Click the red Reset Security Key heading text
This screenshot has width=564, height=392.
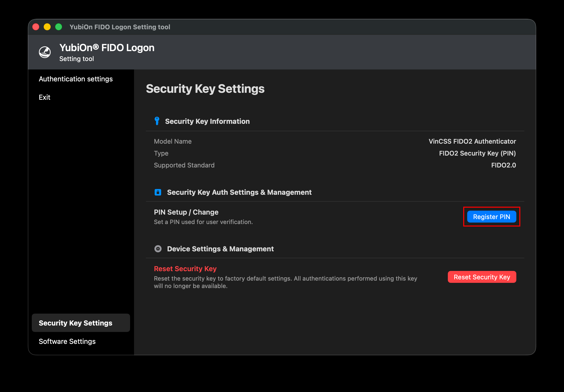point(185,269)
